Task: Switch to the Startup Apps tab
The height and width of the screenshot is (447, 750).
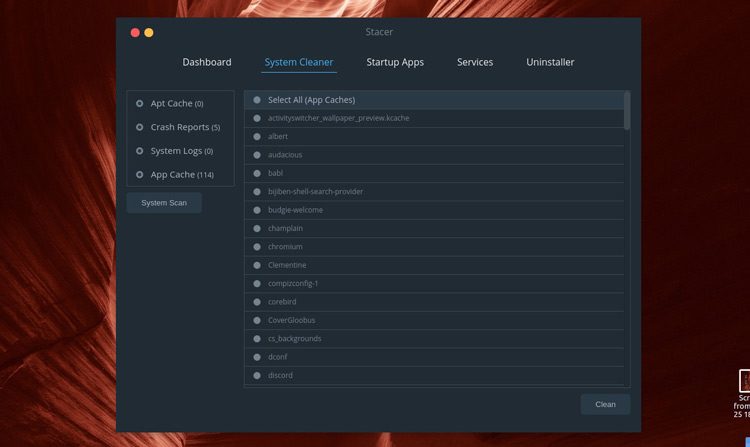Action: (395, 62)
